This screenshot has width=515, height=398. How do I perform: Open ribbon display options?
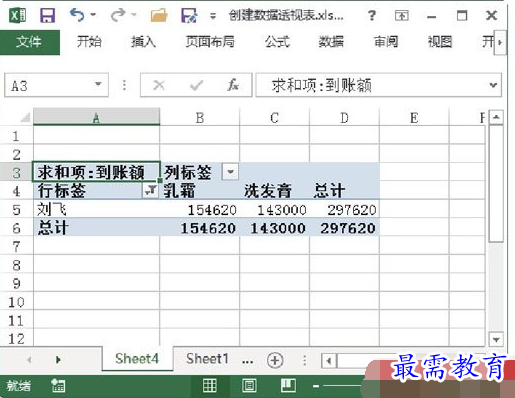click(402, 15)
